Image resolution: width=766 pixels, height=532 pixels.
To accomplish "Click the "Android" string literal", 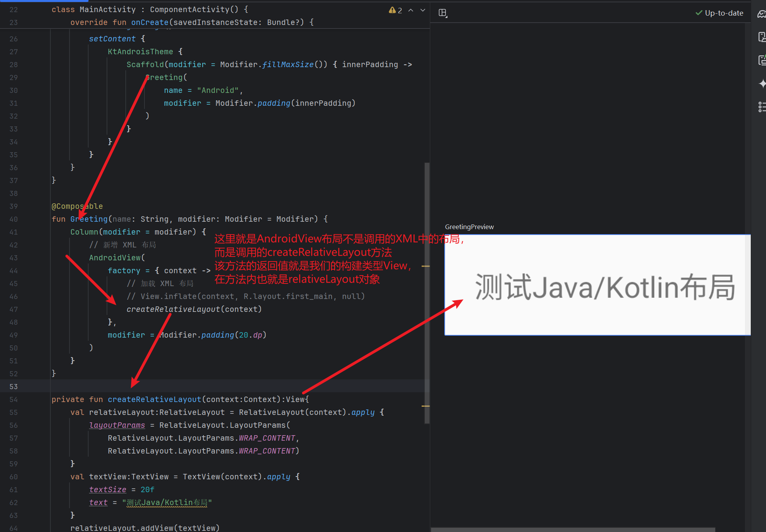I will pos(218,90).
